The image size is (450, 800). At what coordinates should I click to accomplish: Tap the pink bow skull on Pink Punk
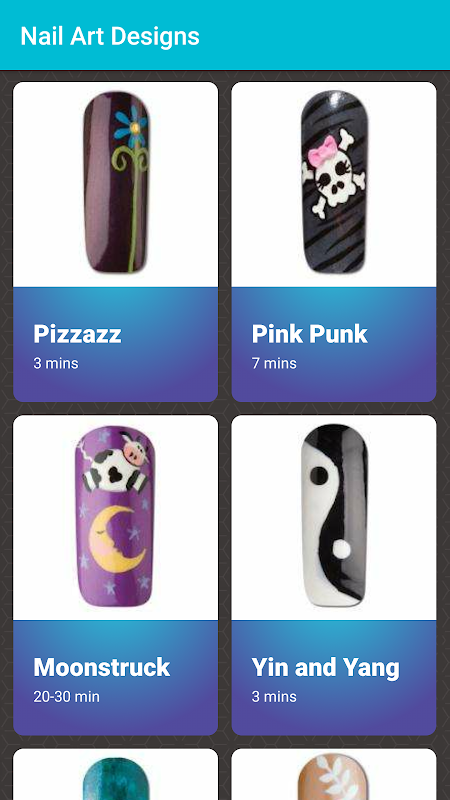tap(335, 174)
